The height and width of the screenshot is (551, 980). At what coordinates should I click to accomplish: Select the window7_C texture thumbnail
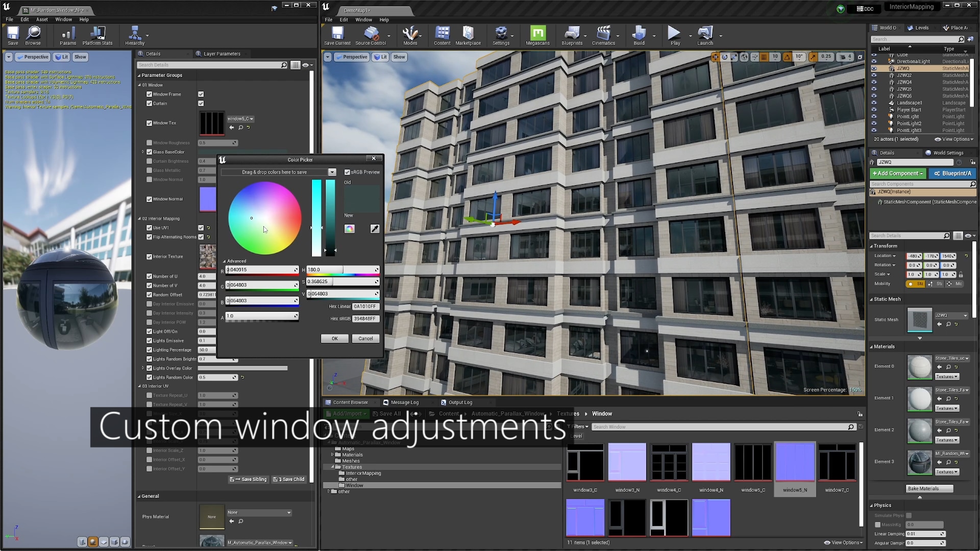click(x=837, y=462)
